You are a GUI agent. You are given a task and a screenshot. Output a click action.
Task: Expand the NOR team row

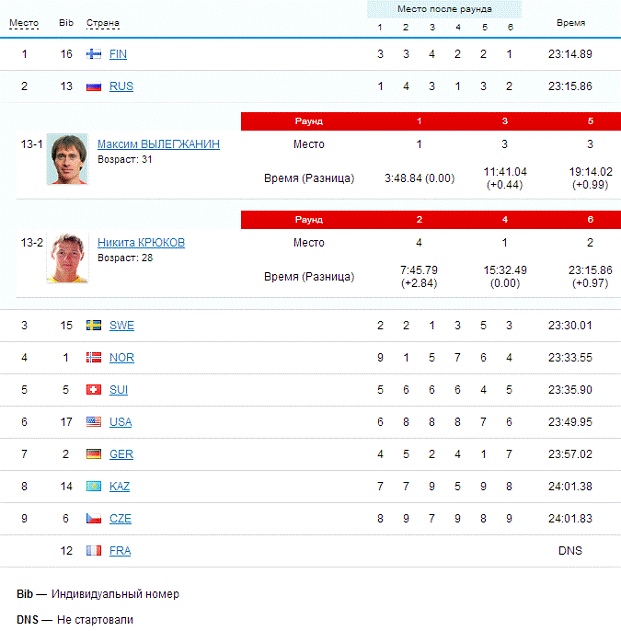point(121,358)
